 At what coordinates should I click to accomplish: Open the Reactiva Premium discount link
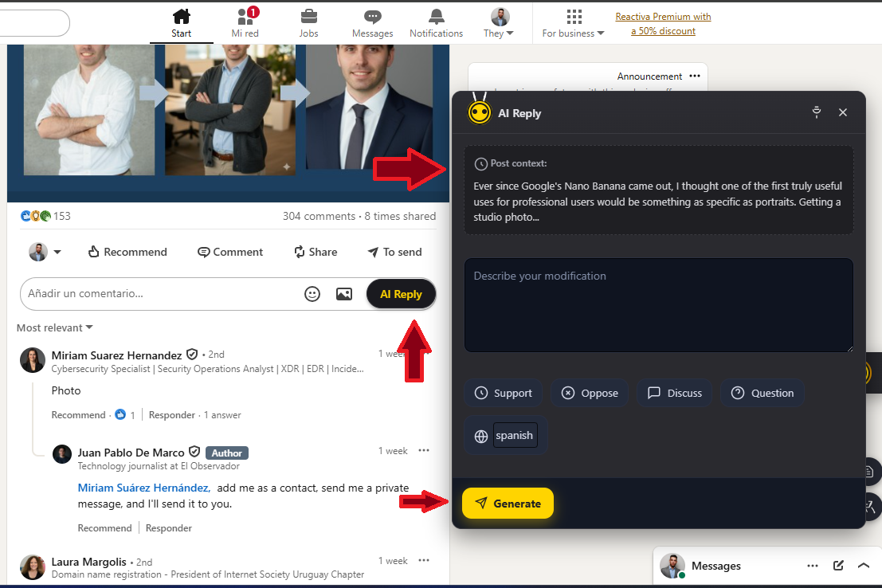tap(663, 24)
